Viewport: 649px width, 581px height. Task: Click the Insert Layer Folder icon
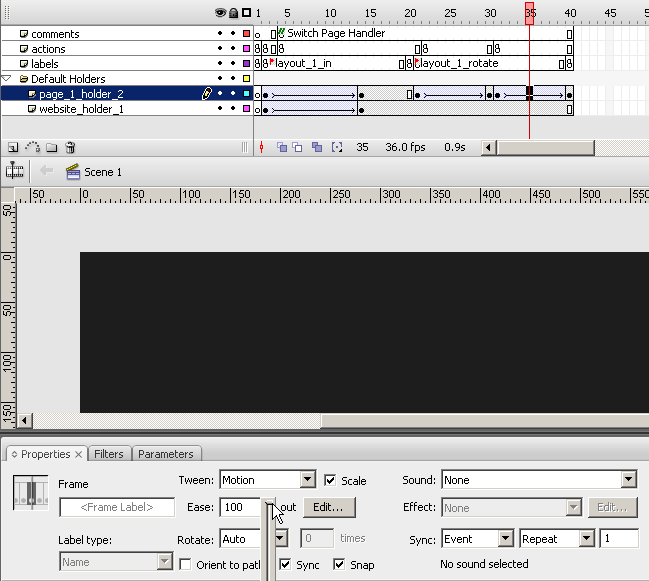[x=51, y=147]
